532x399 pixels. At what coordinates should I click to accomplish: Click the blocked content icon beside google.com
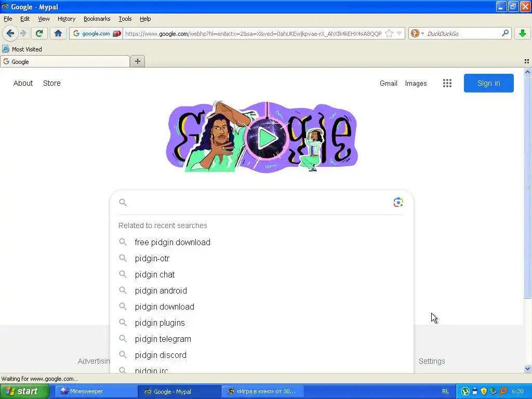click(x=117, y=33)
